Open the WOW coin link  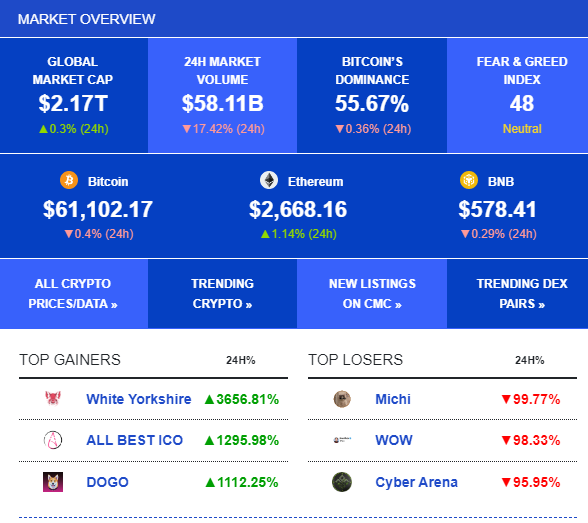point(394,440)
